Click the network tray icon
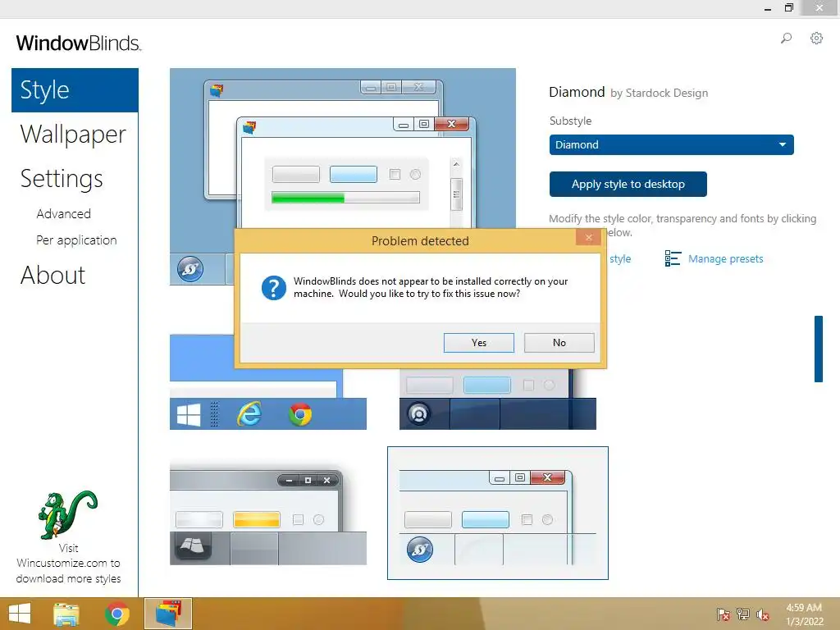The width and height of the screenshot is (840, 630). tap(743, 614)
